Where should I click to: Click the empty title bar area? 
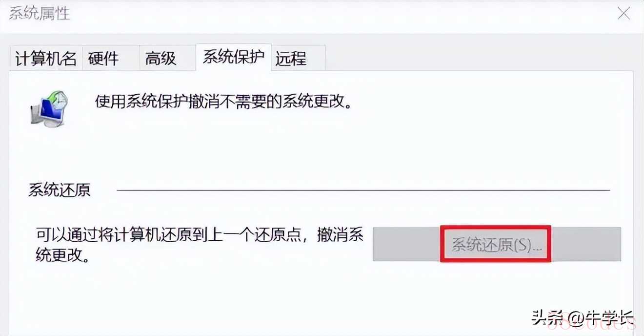tap(342, 13)
